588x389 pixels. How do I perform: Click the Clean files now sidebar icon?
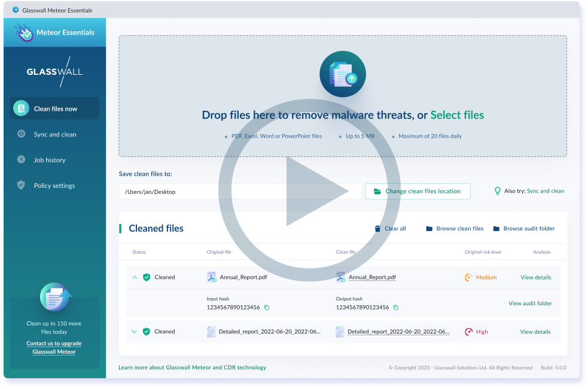pos(21,108)
